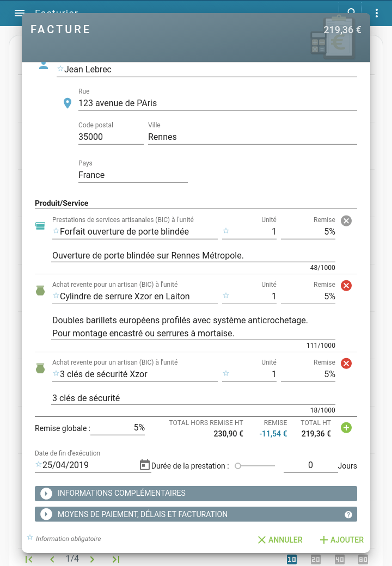This screenshot has height=566, width=392.
Task: Show 10 items per page
Action: pos(292,559)
